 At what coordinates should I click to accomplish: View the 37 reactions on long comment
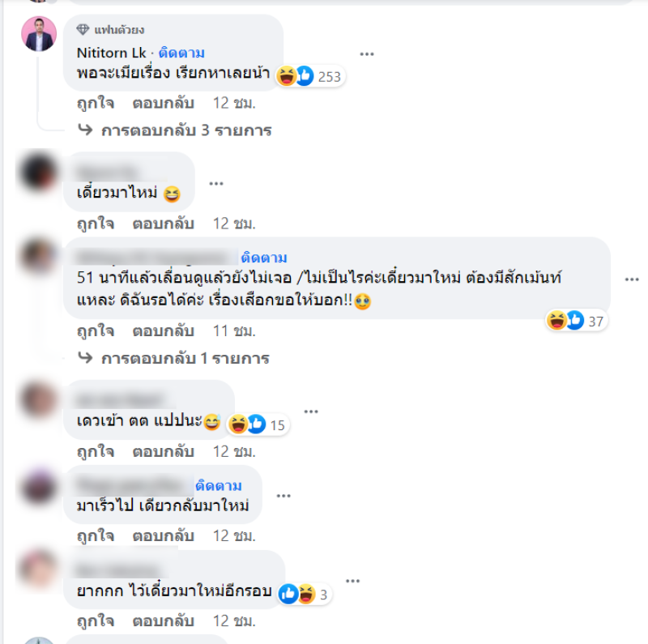click(576, 320)
